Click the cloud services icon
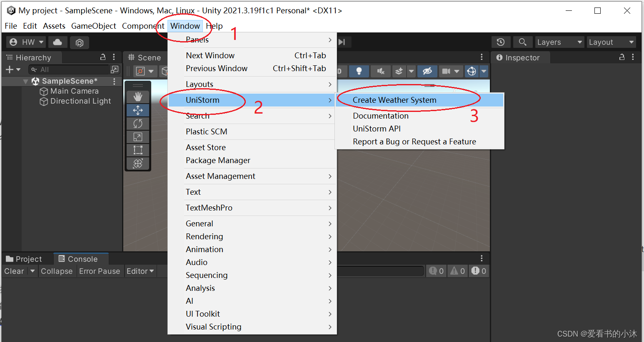 58,42
